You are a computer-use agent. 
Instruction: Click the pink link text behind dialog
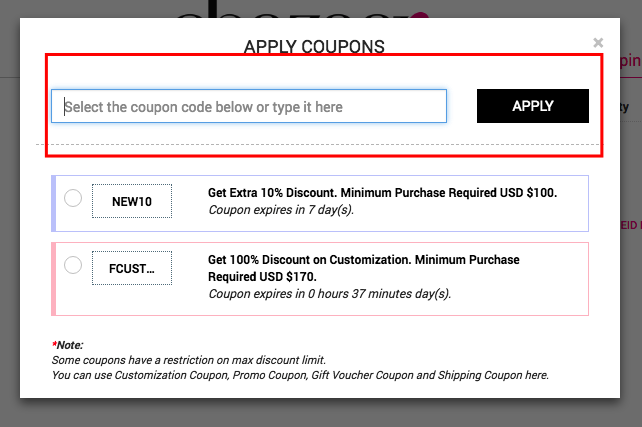point(630,62)
